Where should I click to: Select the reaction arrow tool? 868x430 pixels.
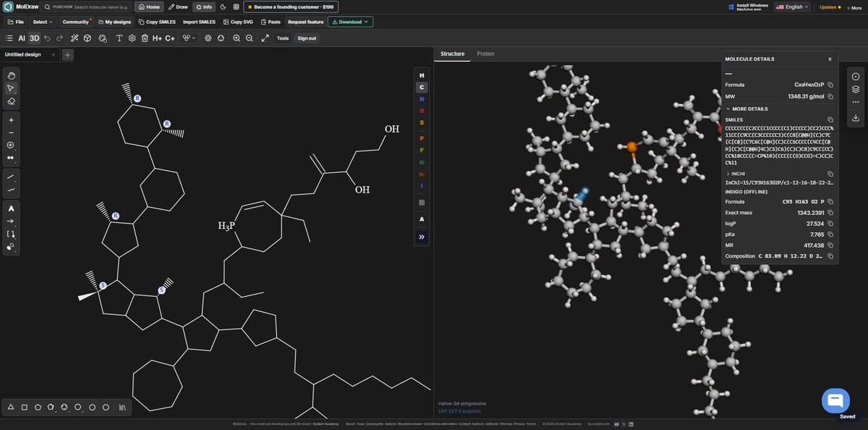point(11,221)
